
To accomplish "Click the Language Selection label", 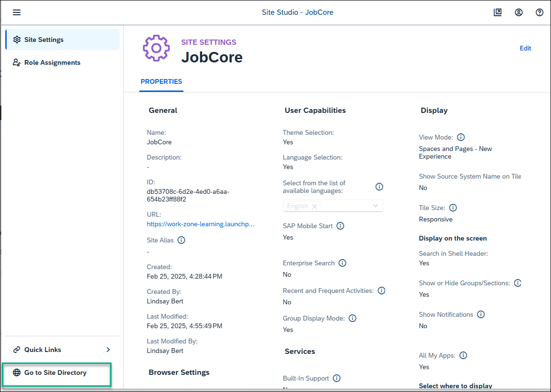I will [312, 157].
